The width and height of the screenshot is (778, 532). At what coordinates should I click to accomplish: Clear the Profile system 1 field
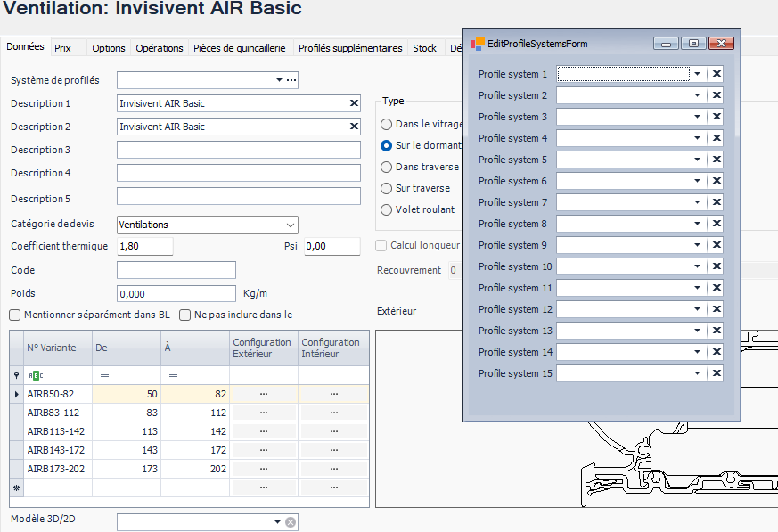point(717,74)
